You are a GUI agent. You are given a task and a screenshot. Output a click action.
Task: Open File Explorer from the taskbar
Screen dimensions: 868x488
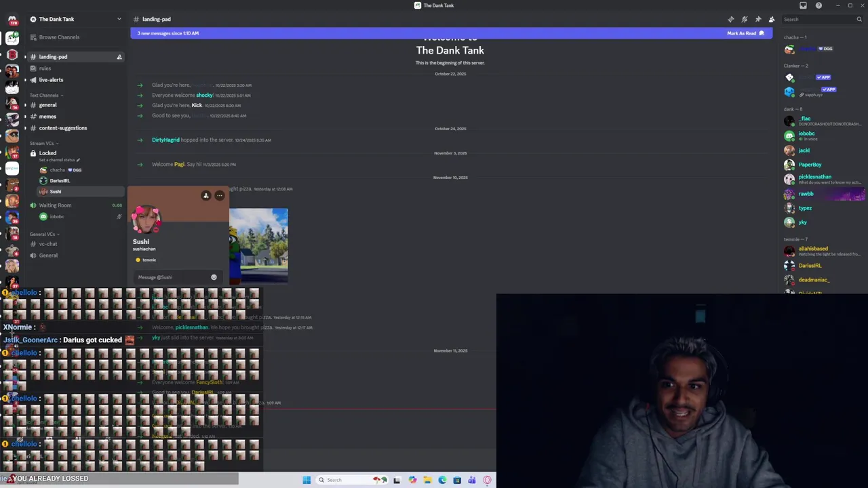[x=427, y=480]
